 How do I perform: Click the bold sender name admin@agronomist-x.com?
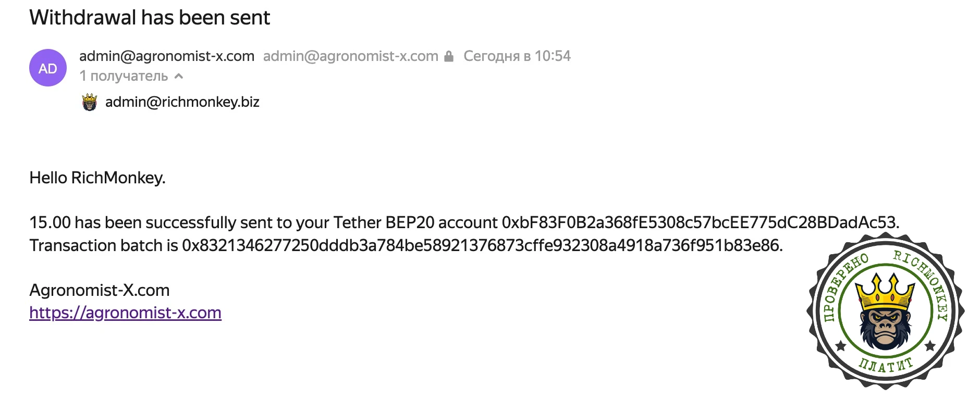pyautogui.click(x=167, y=56)
